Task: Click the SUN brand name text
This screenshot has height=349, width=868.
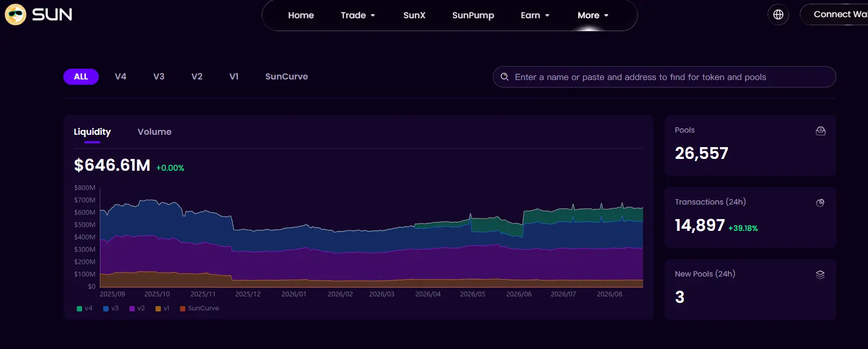Action: coord(52,14)
